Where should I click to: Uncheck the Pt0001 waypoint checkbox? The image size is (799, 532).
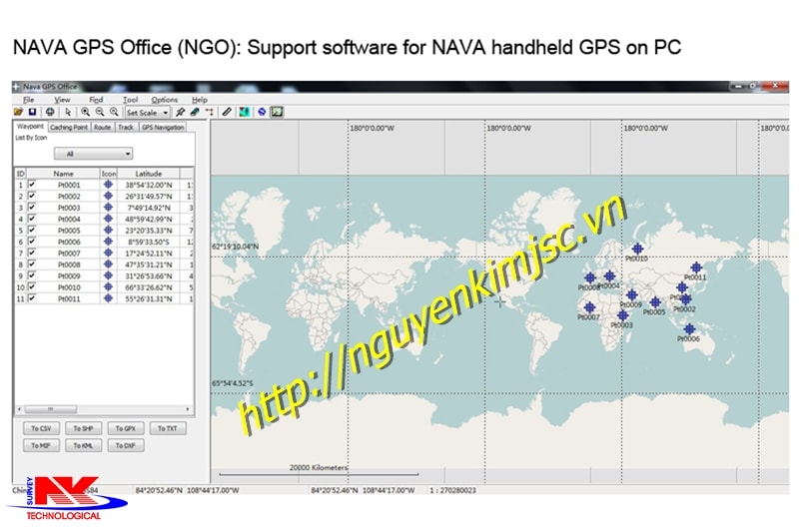[x=32, y=186]
